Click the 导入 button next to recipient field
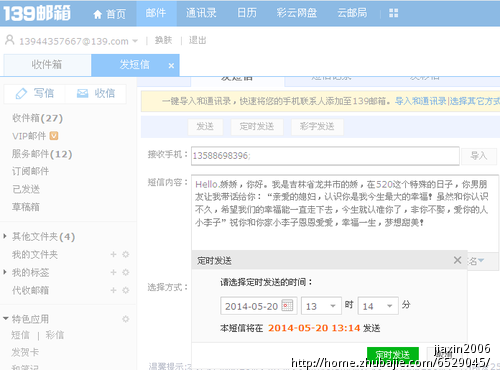This screenshot has height=370, width=500. click(x=479, y=156)
